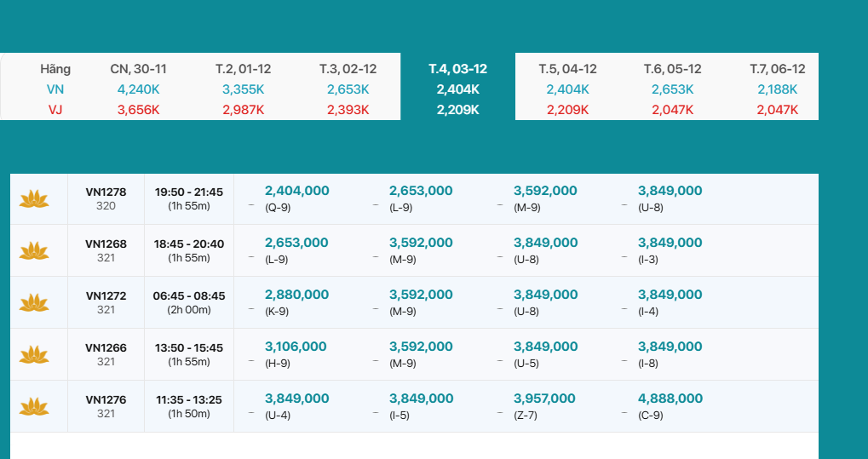Select the T.2, 01-12 date tab

click(x=243, y=69)
